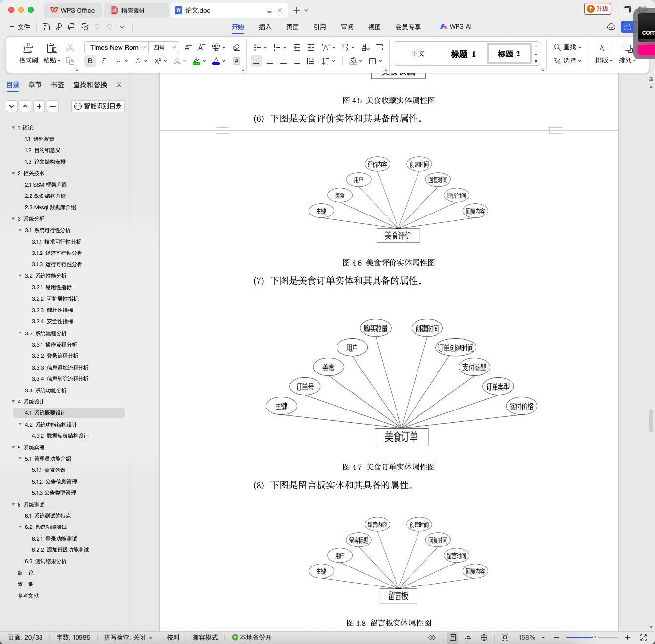Select outline item '4.3.2 数据库表结构设计'
This screenshot has width=655, height=644.
click(x=60, y=436)
